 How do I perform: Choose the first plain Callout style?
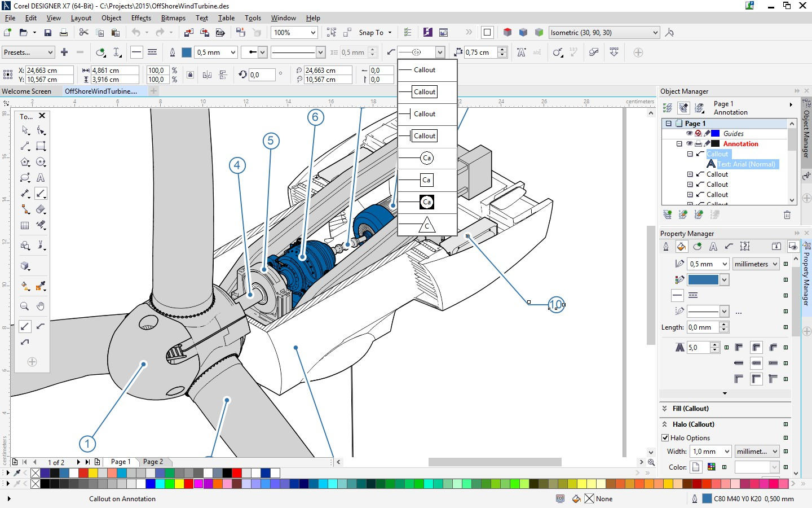click(x=427, y=70)
